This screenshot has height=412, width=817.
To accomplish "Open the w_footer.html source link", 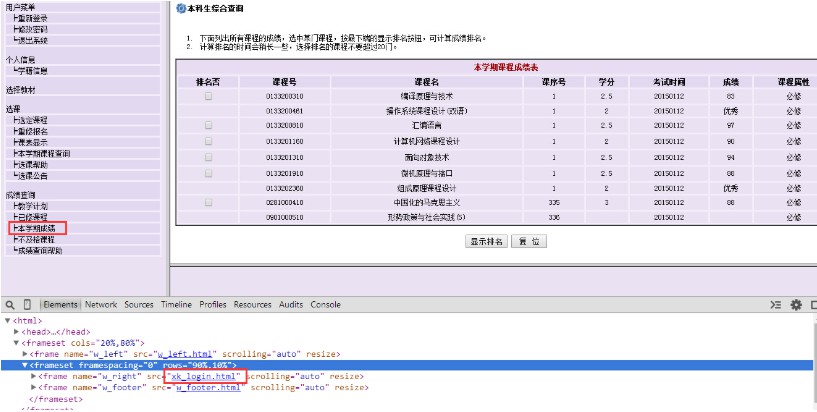I will click(x=208, y=388).
